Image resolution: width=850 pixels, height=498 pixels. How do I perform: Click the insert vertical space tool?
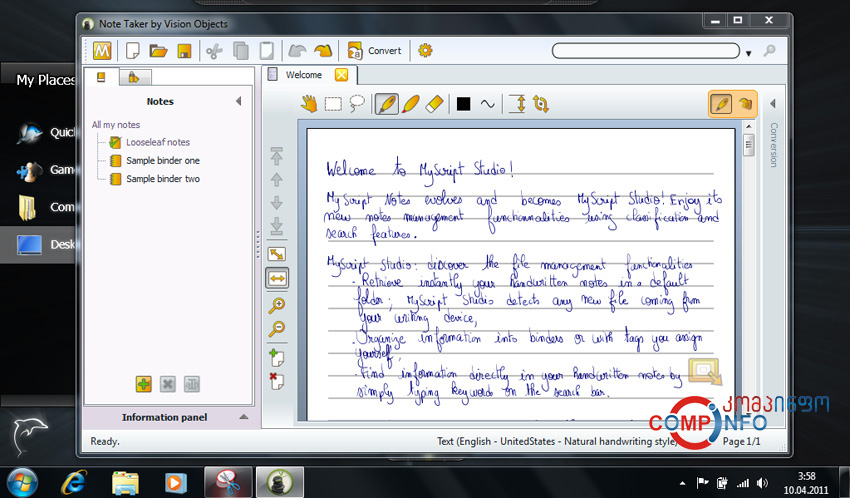tap(518, 104)
